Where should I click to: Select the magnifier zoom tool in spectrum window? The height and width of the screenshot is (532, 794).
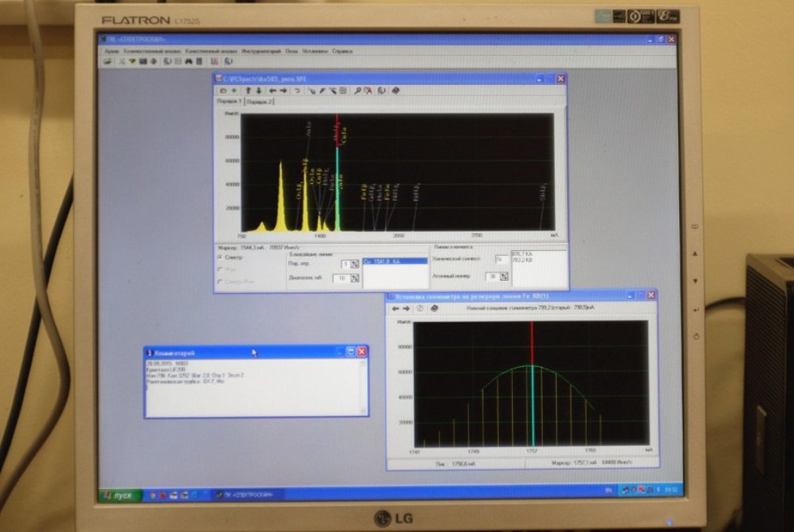pyautogui.click(x=358, y=89)
